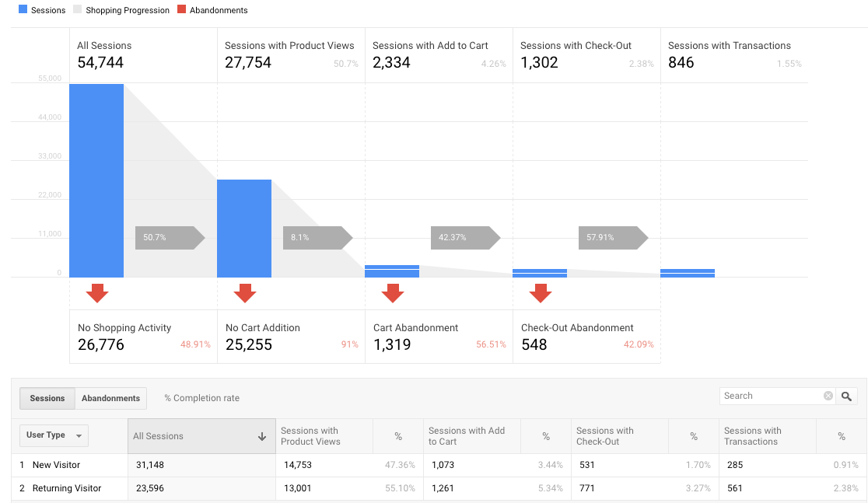The width and height of the screenshot is (868, 503).
Task: Toggle Abandonments in the legend
Action: coord(212,10)
